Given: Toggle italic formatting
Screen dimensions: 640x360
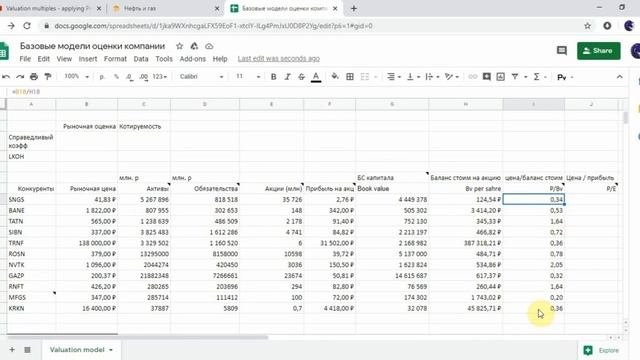Looking at the screenshot, I should pyautogui.click(x=287, y=77).
